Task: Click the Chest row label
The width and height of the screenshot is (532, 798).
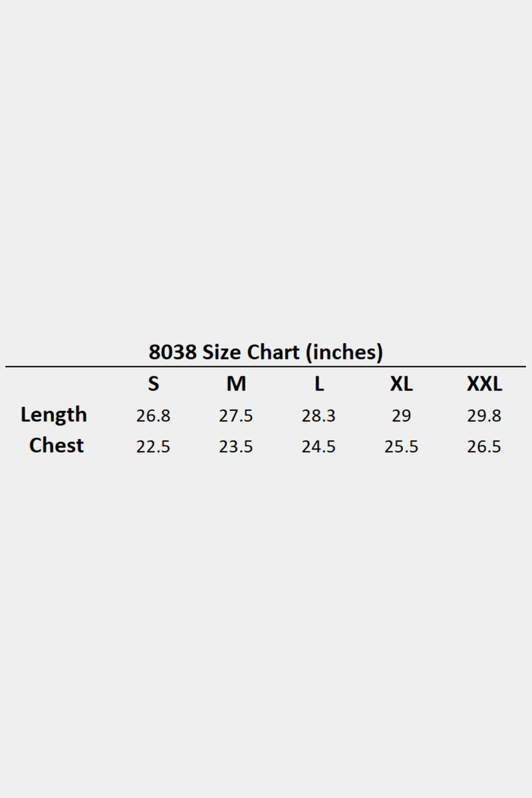Action: click(x=57, y=446)
